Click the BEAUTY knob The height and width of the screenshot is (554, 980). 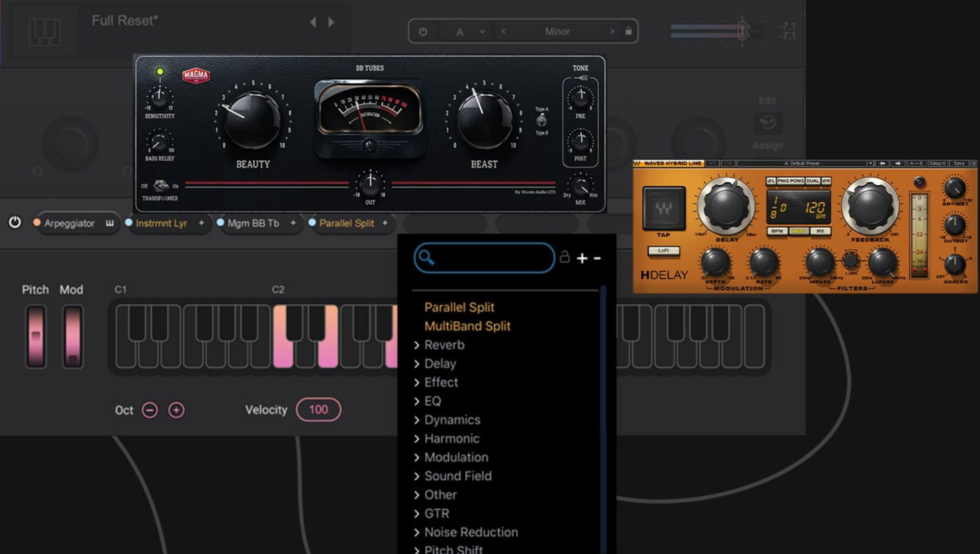pyautogui.click(x=253, y=119)
